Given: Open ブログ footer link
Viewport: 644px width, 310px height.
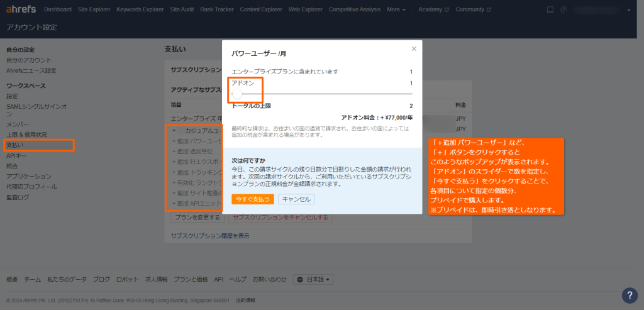Looking at the screenshot, I should (x=101, y=280).
